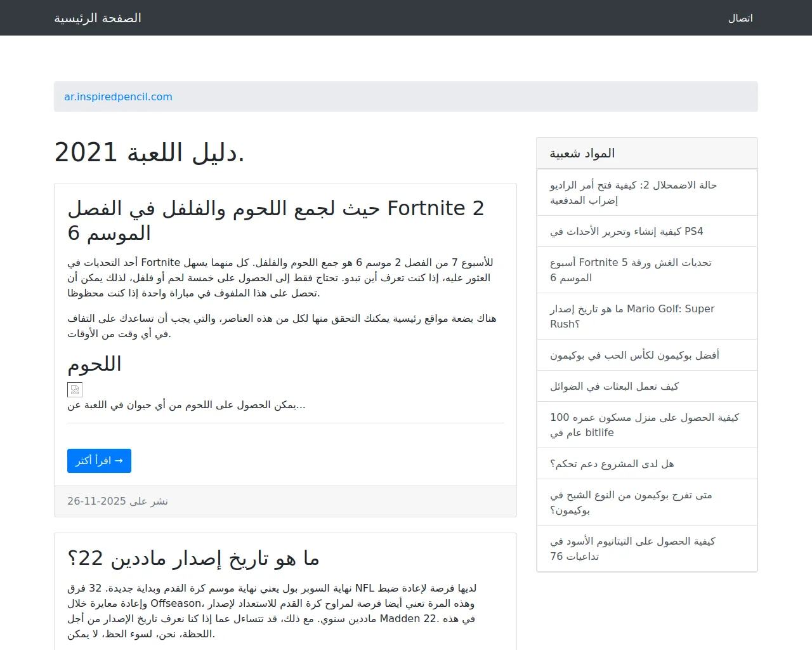Image resolution: width=812 pixels, height=650 pixels.
Task: Select the Fallout 2 radio command sidebar item
Action: click(633, 192)
